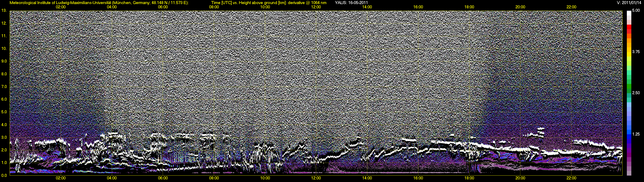This screenshot has width=644, height=182.
Task: Select the '8.0' height axis label
Action: tap(4, 74)
